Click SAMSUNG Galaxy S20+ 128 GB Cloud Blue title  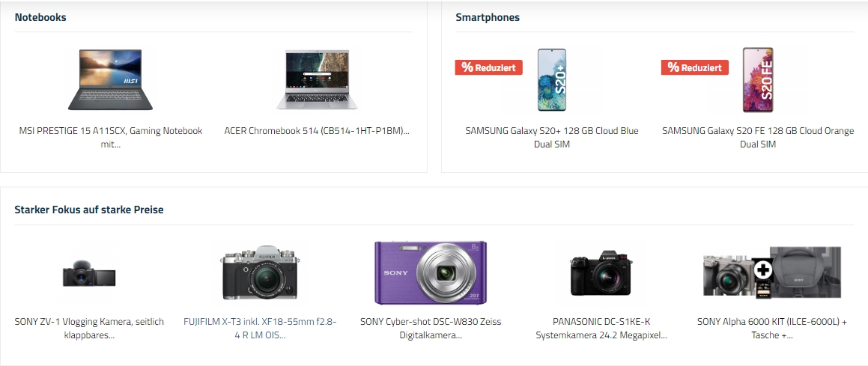pos(552,138)
